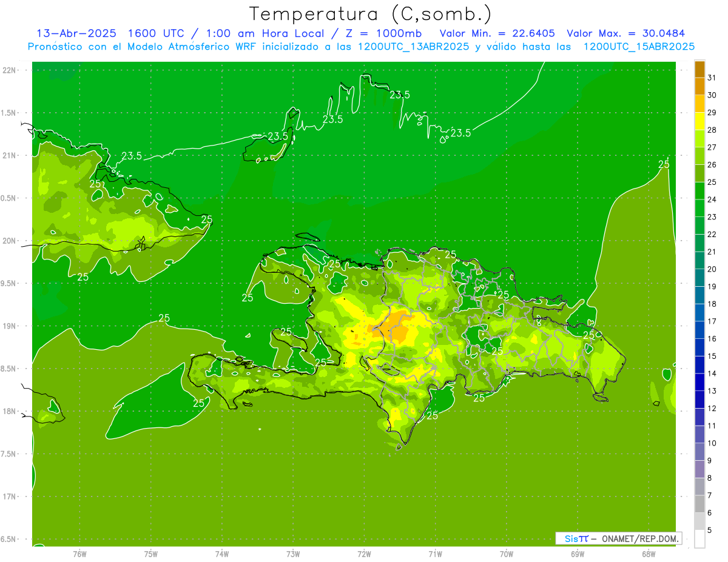Click the '21N' latitude axis label
The width and height of the screenshot is (728, 562).
(x=10, y=156)
